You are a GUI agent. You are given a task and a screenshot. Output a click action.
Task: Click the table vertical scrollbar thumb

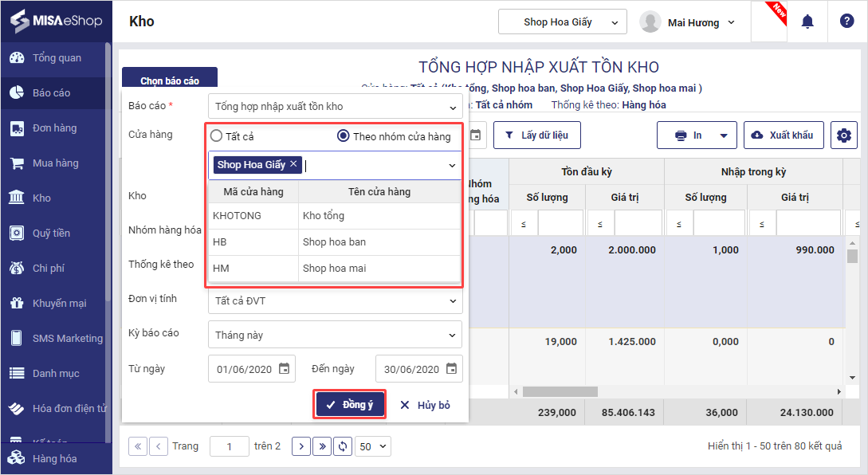tap(853, 257)
